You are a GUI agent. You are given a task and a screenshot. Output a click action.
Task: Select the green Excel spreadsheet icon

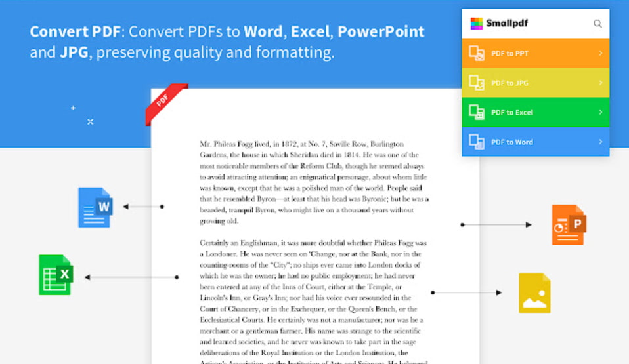[x=56, y=275]
